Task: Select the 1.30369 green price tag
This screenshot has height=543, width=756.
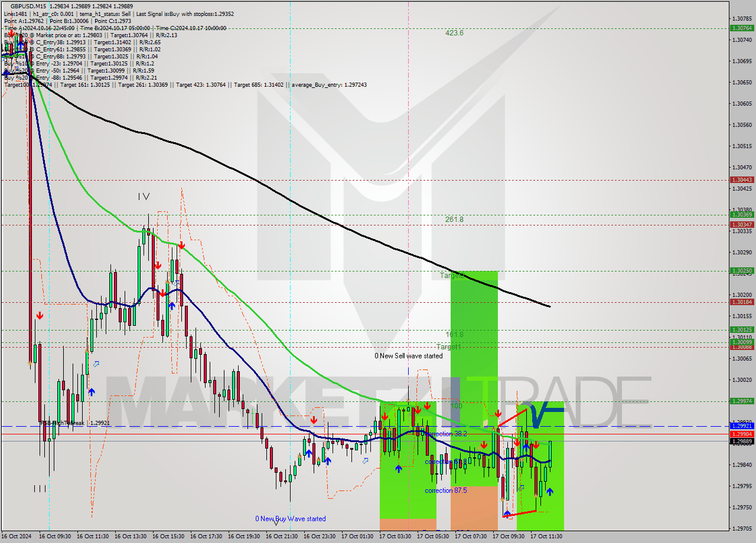Action: [x=741, y=214]
